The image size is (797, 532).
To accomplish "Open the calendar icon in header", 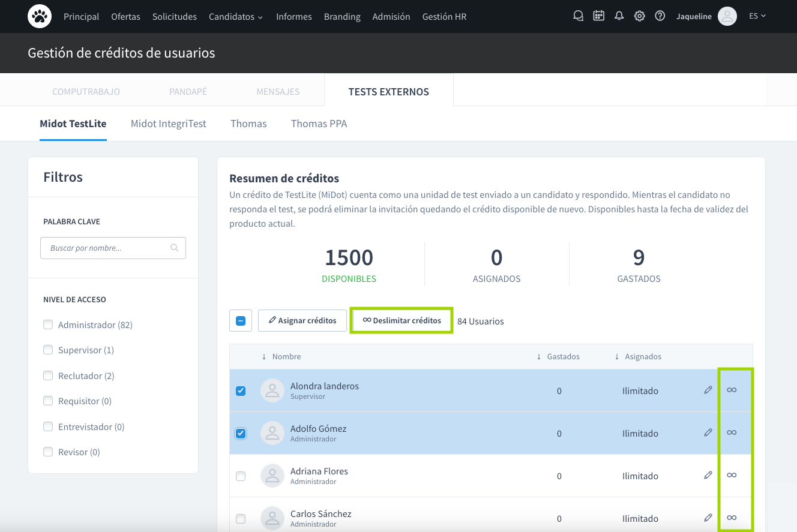I will 598,16.
